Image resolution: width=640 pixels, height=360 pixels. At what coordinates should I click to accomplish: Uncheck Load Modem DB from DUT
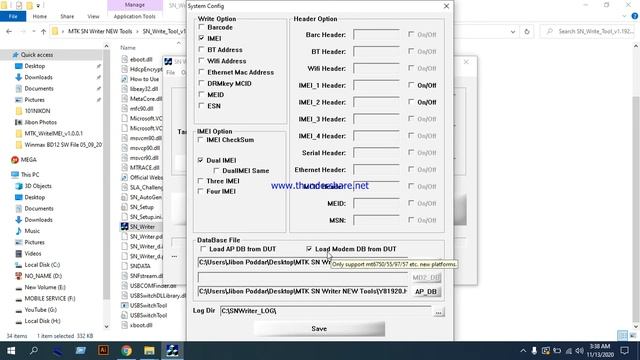309,249
